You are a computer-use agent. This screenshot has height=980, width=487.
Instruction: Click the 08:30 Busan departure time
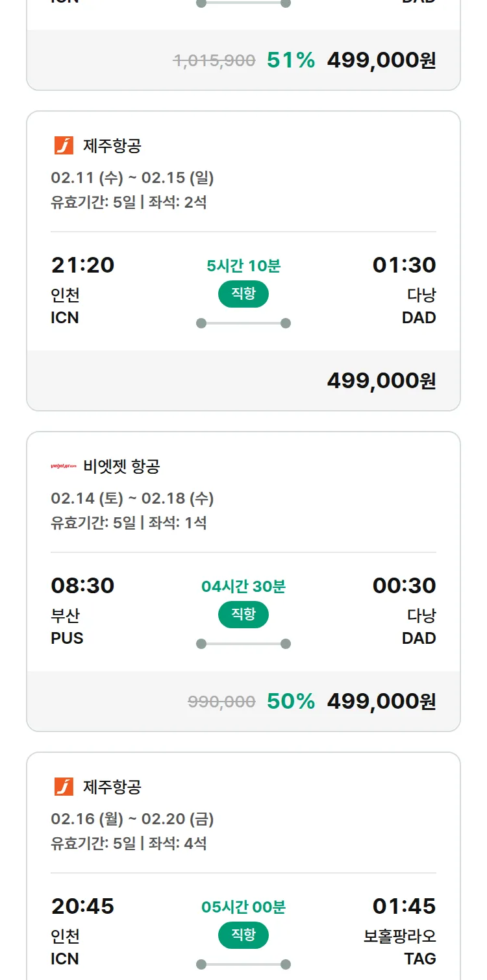pyautogui.click(x=82, y=585)
